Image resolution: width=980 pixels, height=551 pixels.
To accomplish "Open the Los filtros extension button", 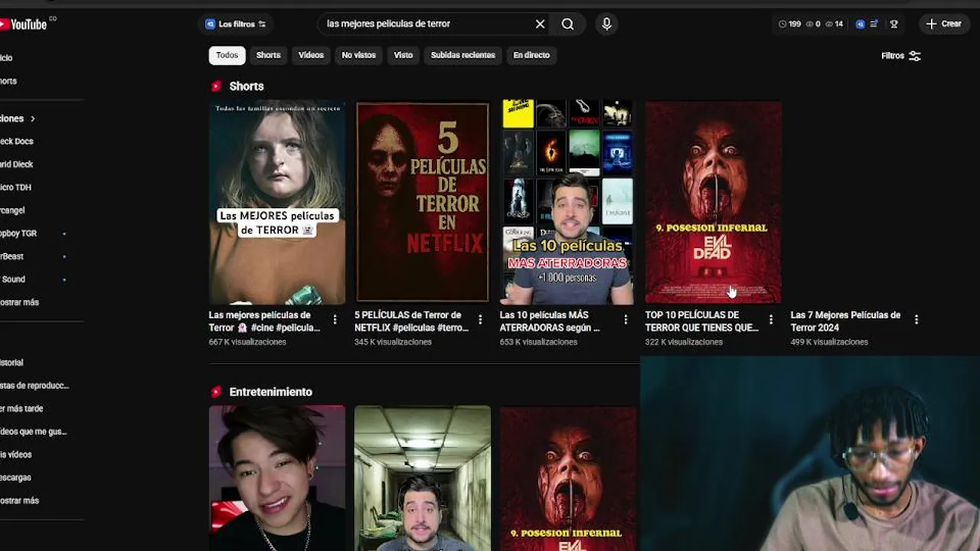I will [236, 24].
